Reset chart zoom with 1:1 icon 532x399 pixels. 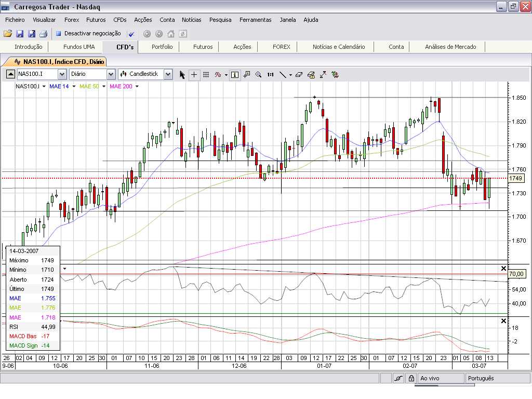click(270, 75)
